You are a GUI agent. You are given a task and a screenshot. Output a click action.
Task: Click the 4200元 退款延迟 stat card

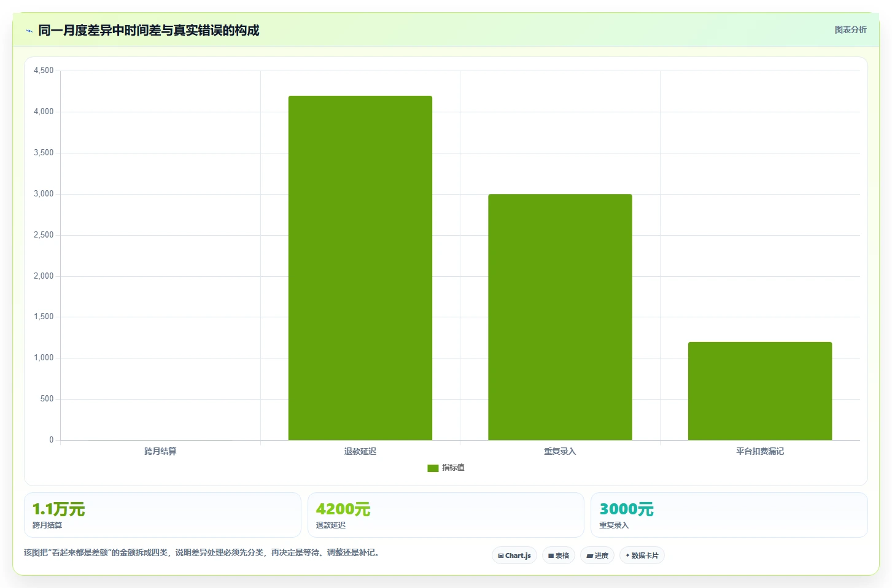(446, 515)
